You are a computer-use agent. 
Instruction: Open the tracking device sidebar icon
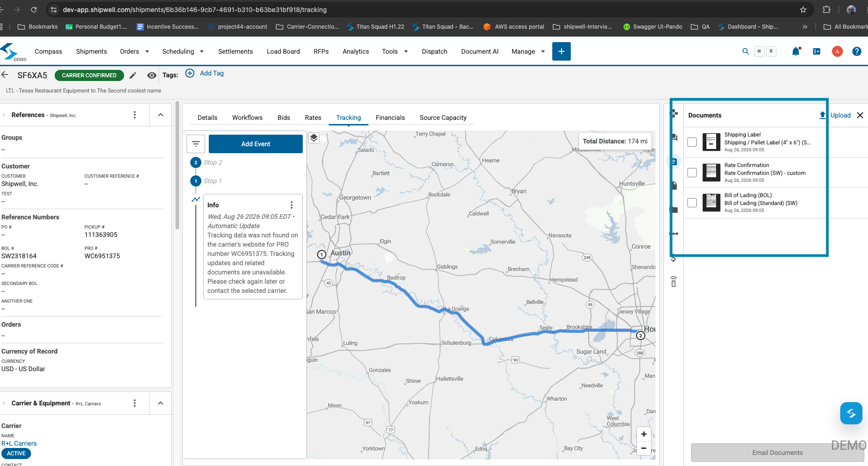point(674,281)
